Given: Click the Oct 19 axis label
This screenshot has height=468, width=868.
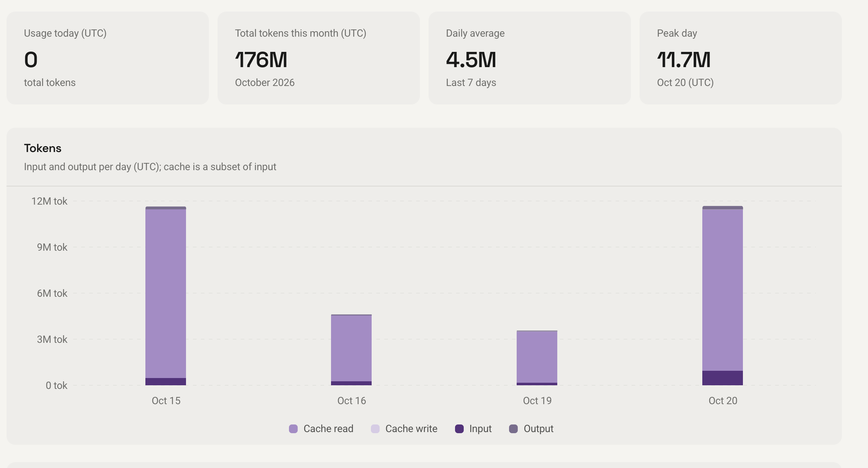Looking at the screenshot, I should coord(537,401).
